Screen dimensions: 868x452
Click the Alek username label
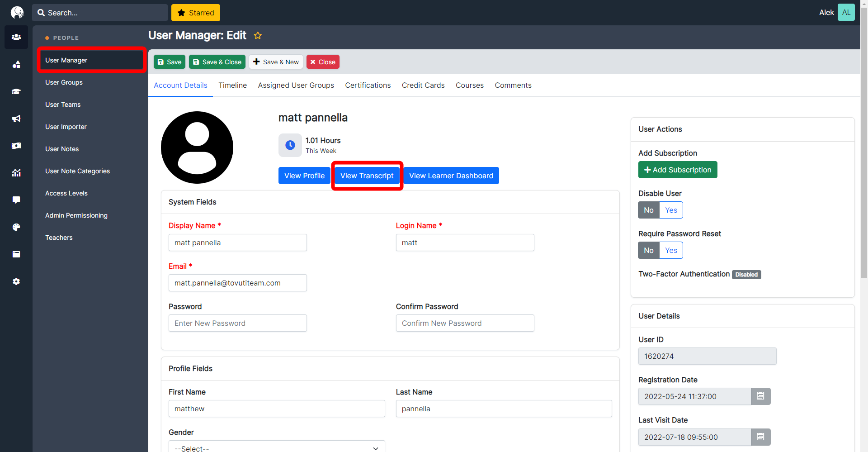tap(826, 12)
